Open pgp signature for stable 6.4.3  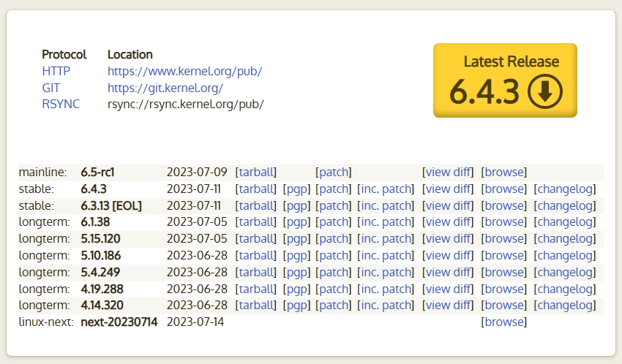point(296,189)
